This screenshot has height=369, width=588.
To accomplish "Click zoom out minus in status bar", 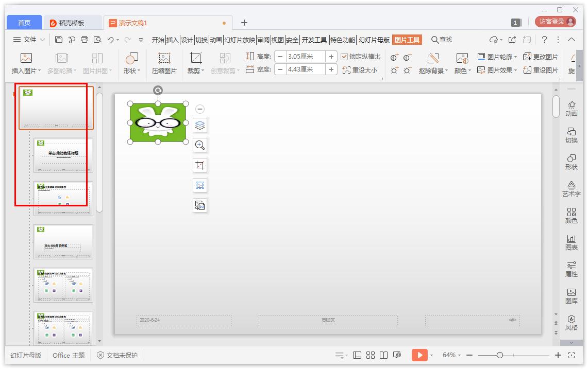I will pyautogui.click(x=469, y=355).
